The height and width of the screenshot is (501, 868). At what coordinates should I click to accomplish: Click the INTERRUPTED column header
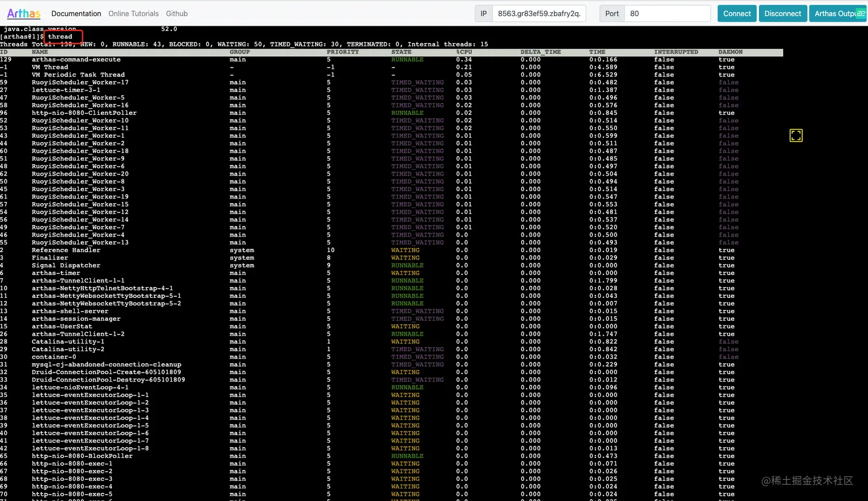[676, 52]
